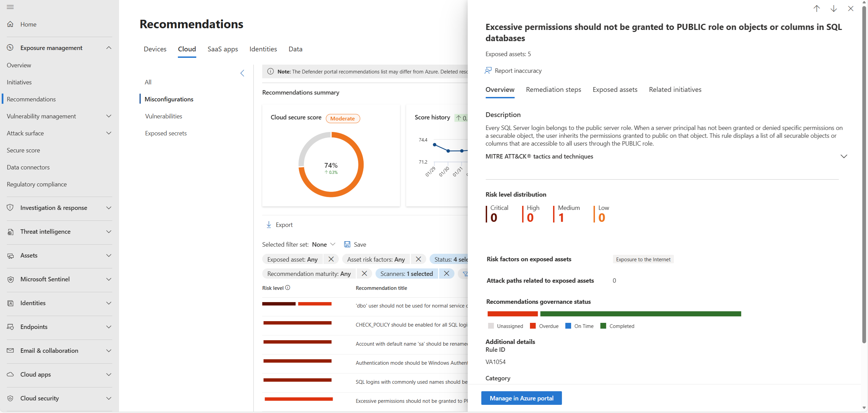868x413 pixels.
Task: Click the green Completed governance bar
Action: pos(640,314)
